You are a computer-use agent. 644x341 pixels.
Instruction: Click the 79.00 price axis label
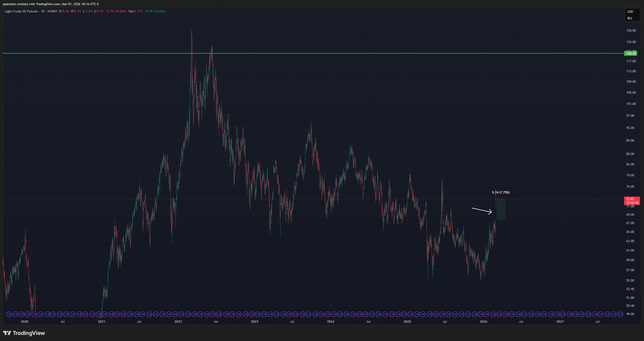point(630,175)
